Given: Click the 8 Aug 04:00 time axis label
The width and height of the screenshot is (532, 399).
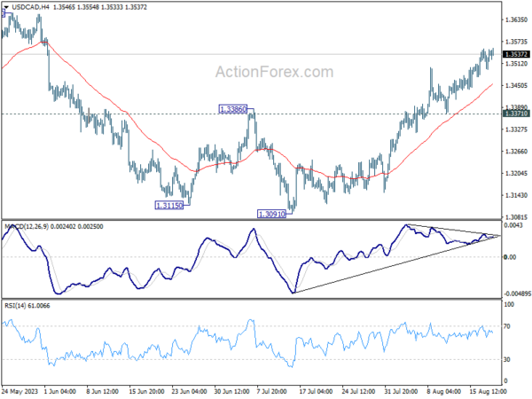Looking at the screenshot, I should pos(444,391).
